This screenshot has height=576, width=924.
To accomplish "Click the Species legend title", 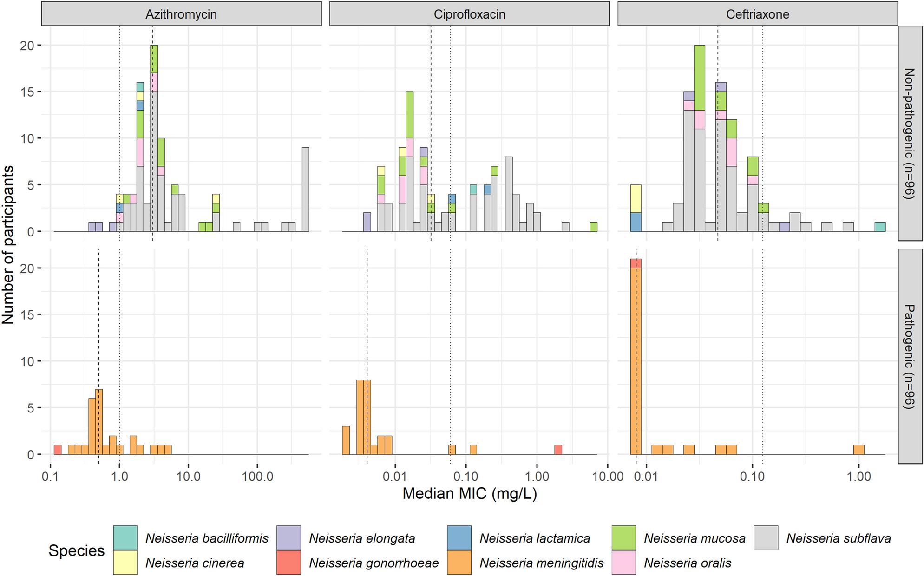I will pyautogui.click(x=77, y=550).
